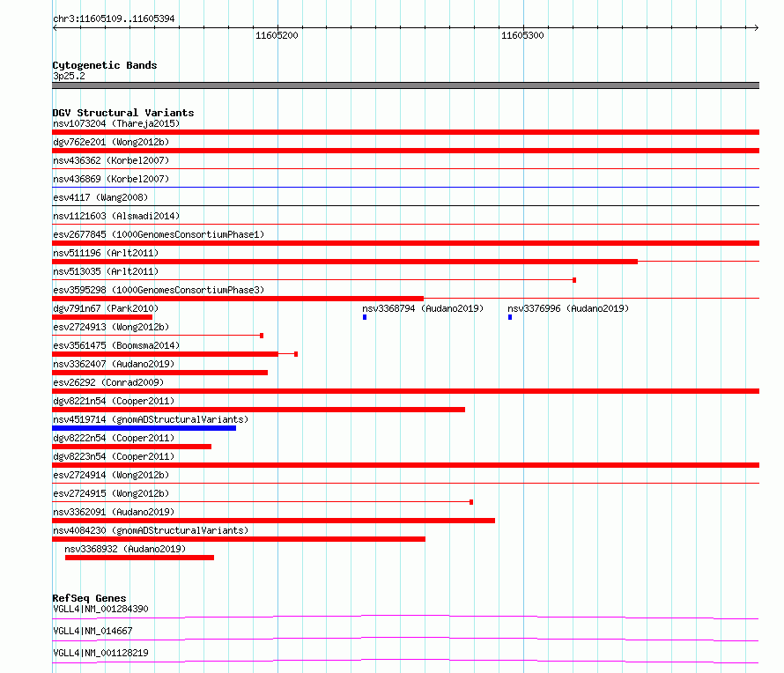Click ruler position 11605300
The width and height of the screenshot is (784, 673).
tap(522, 35)
